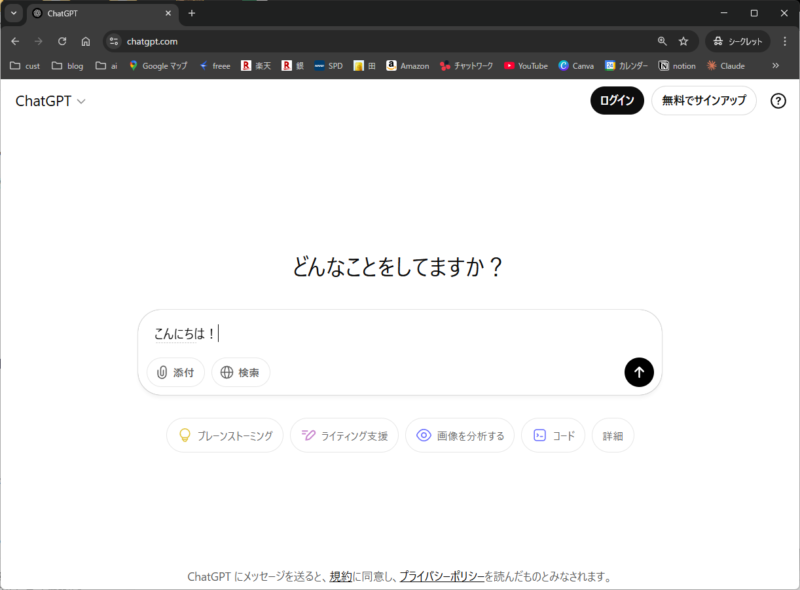Open the ai bookmarks folder

(x=107, y=66)
